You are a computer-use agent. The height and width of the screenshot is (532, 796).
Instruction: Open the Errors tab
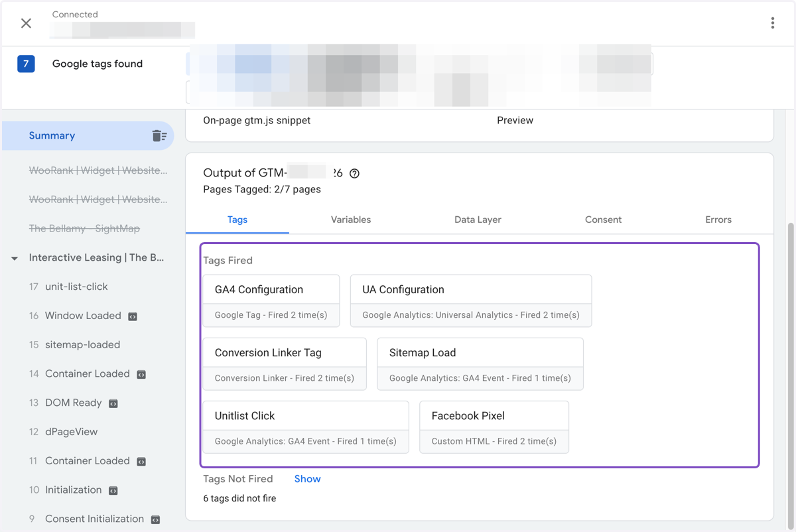718,220
